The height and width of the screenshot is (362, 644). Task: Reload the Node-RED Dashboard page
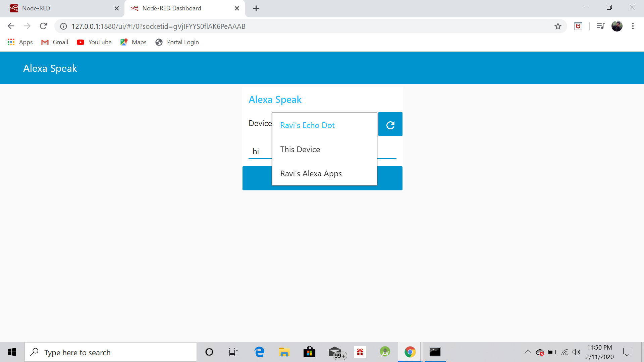(x=43, y=26)
